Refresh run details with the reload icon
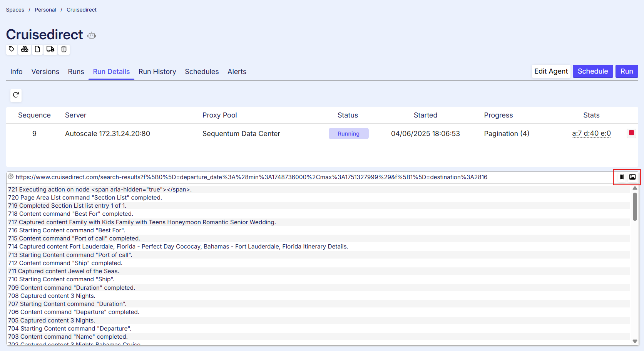 [x=16, y=95]
